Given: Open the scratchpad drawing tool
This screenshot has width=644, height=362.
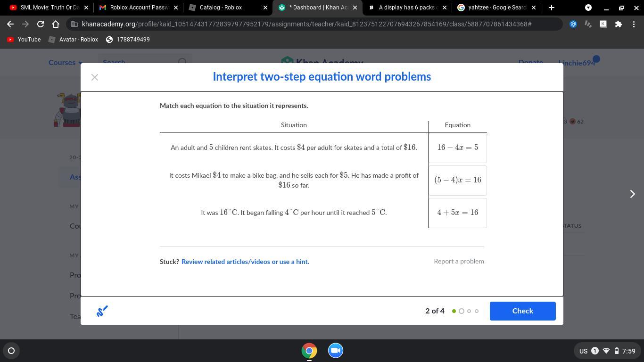Looking at the screenshot, I should 102,311.
